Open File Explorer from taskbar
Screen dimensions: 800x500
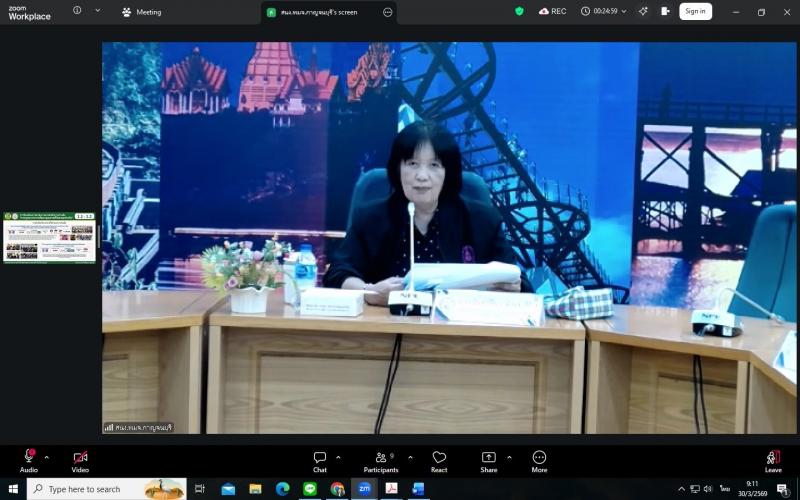coord(255,489)
